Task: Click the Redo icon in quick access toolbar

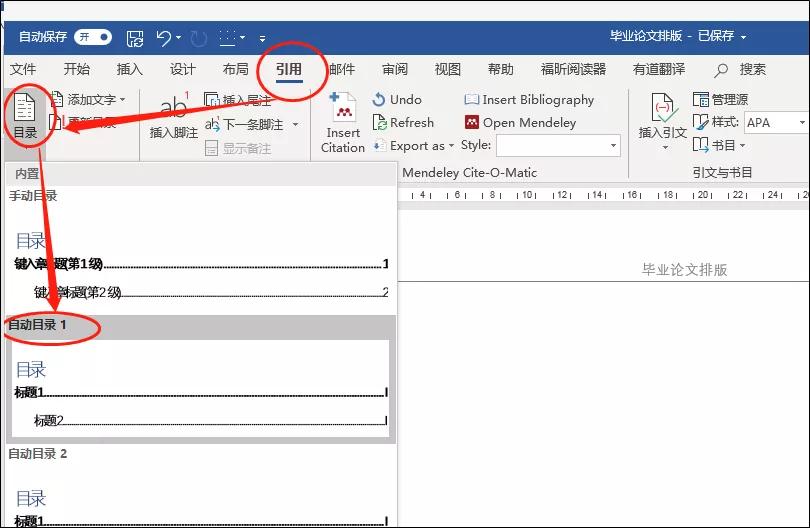Action: click(198, 38)
